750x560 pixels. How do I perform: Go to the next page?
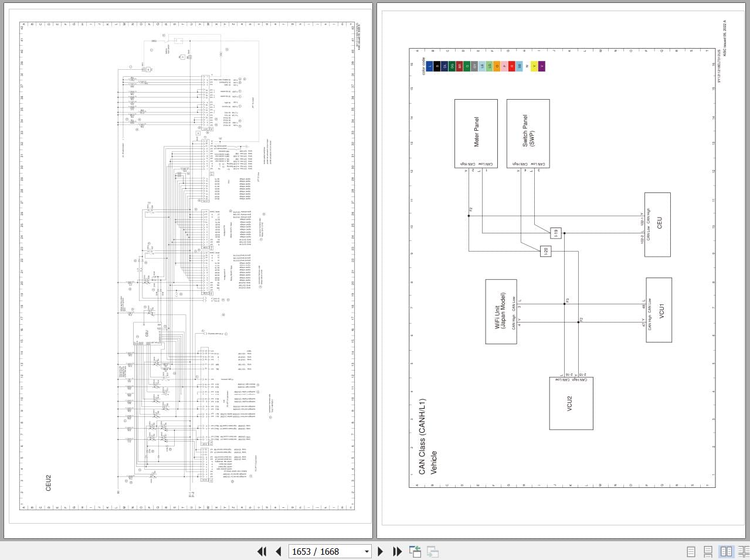[381, 551]
